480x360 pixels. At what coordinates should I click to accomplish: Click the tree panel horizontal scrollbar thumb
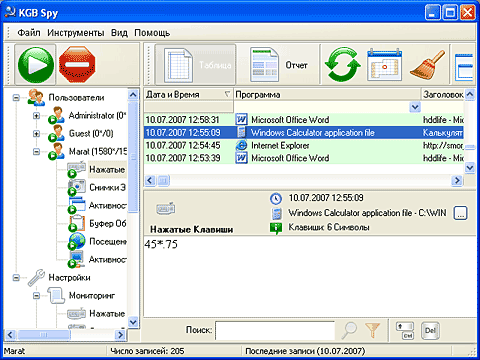coord(44,334)
